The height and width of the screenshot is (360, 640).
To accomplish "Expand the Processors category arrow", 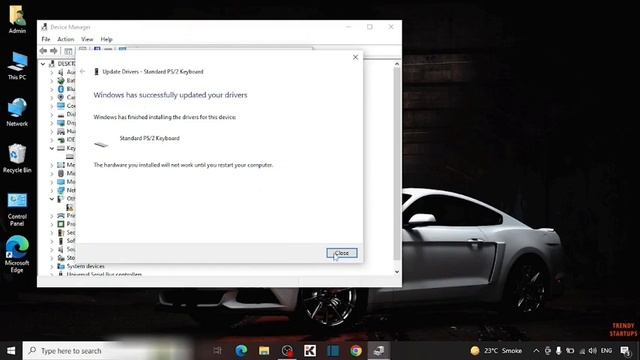I will [x=52, y=224].
